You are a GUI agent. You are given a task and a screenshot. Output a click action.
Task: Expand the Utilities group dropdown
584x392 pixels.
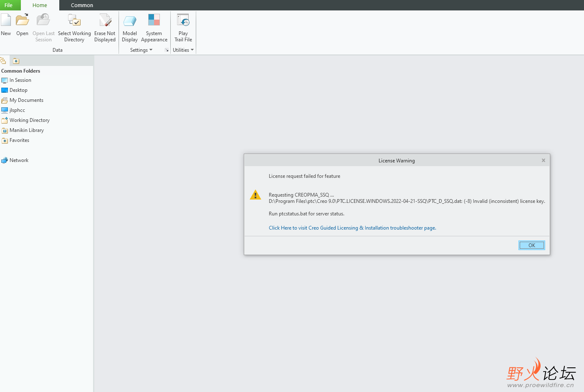click(183, 50)
